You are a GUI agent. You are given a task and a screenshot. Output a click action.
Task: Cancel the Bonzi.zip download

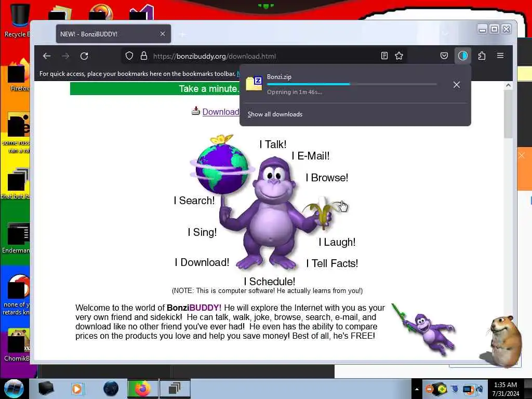[x=456, y=85]
